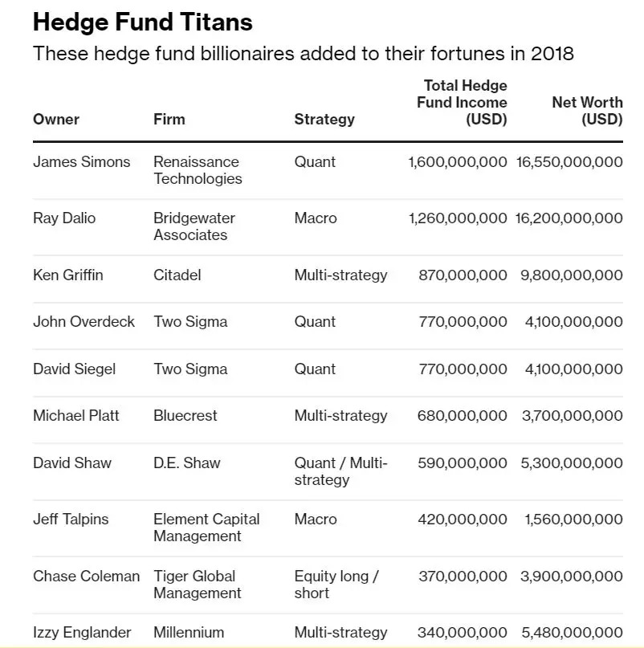Click the James Simons owner cell

pyautogui.click(x=81, y=162)
